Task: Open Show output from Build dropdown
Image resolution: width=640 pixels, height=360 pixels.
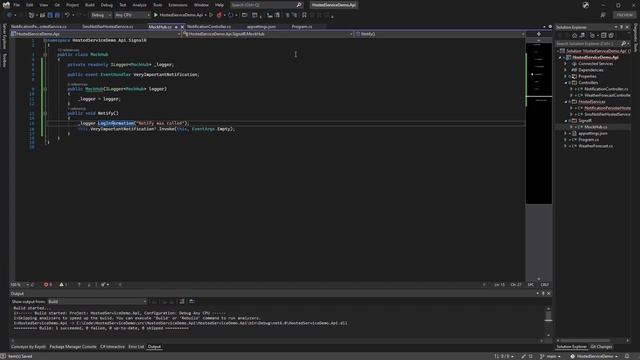Action: tap(97, 301)
